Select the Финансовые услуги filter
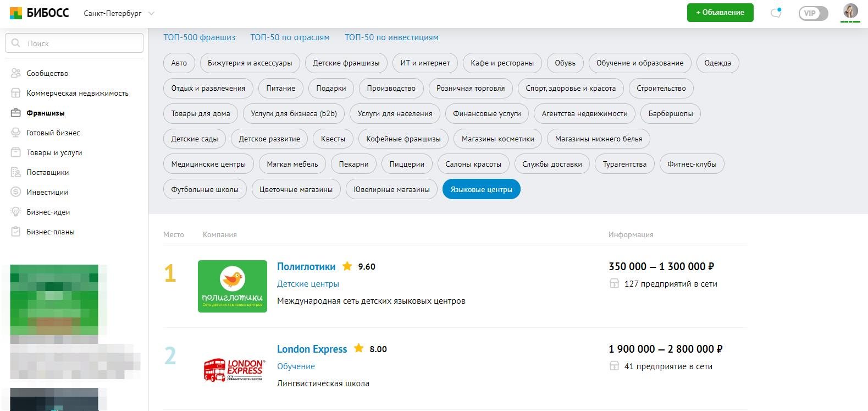868x411 pixels. (486, 113)
